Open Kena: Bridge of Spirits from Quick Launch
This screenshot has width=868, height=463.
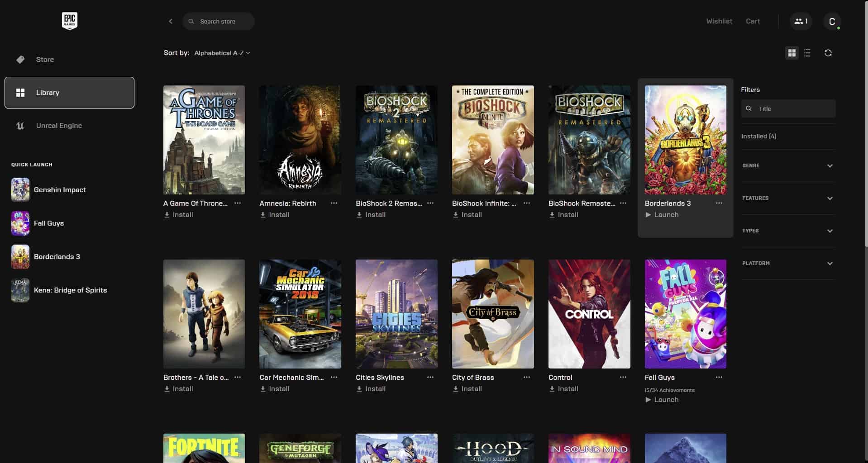click(70, 290)
